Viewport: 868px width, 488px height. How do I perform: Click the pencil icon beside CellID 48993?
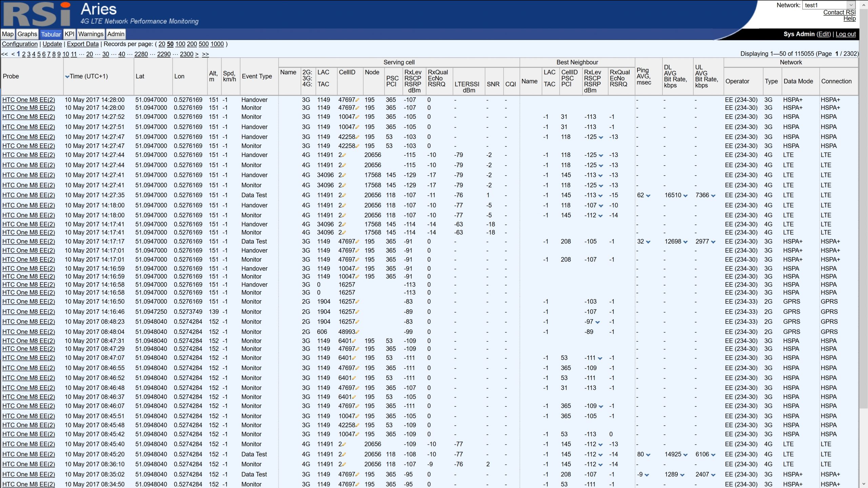coord(357,332)
